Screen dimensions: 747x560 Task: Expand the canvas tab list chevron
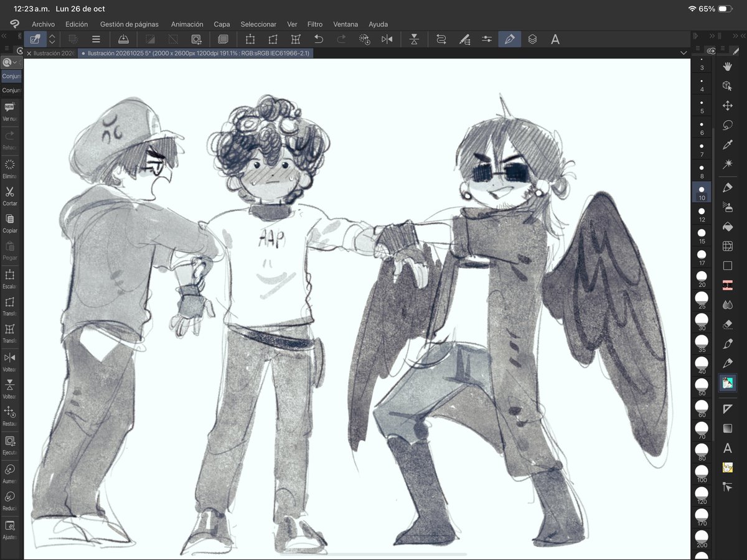pos(684,54)
